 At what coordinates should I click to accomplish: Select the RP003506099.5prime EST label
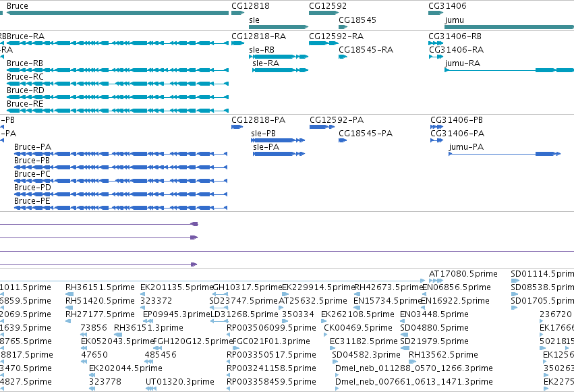pyautogui.click(x=271, y=328)
